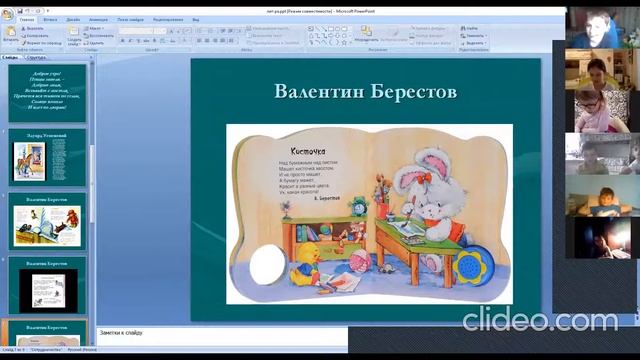640x360 pixels.
Task: Click the large Вставить paste icon
Action: (10, 31)
